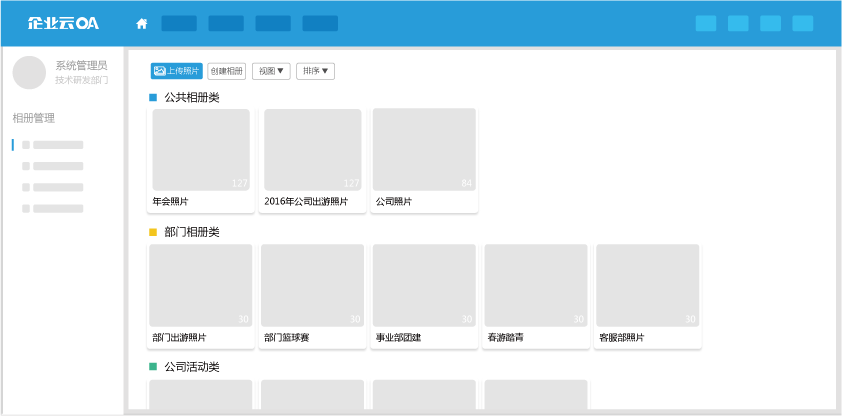This screenshot has width=842, height=416.
Task: Open the 部门篮球赛 album thumbnail
Action: tap(312, 286)
